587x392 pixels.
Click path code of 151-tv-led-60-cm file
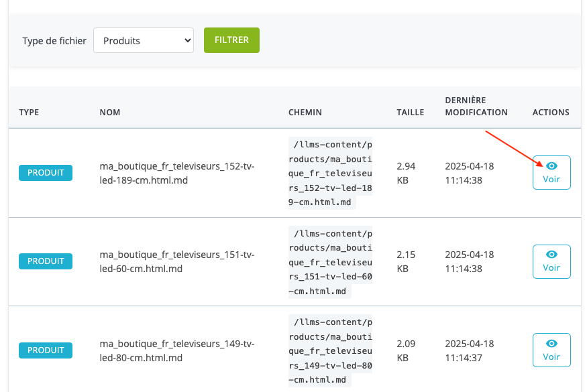point(330,262)
